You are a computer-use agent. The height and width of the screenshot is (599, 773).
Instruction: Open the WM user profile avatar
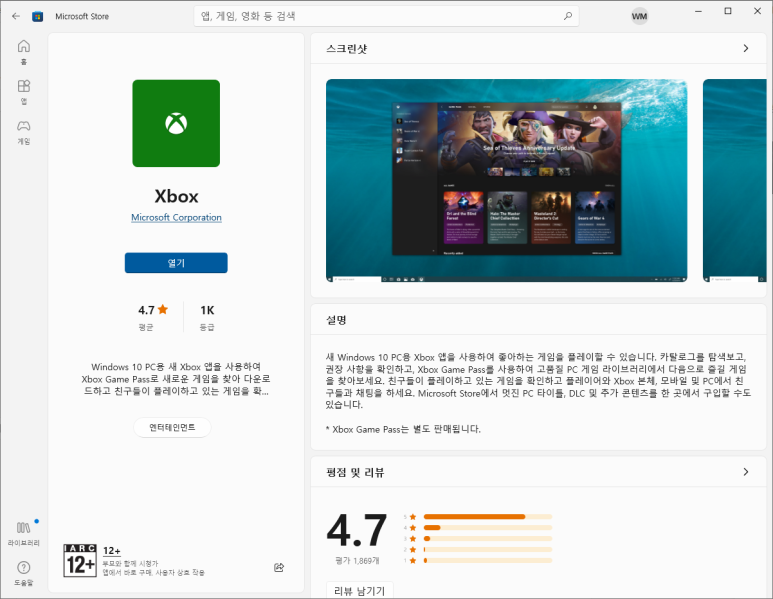coord(639,16)
